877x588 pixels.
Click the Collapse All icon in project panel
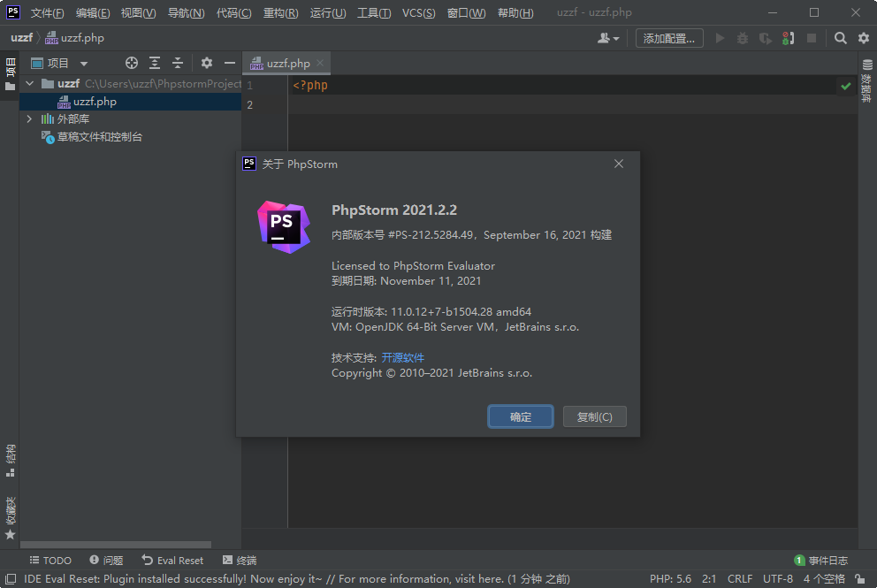178,63
